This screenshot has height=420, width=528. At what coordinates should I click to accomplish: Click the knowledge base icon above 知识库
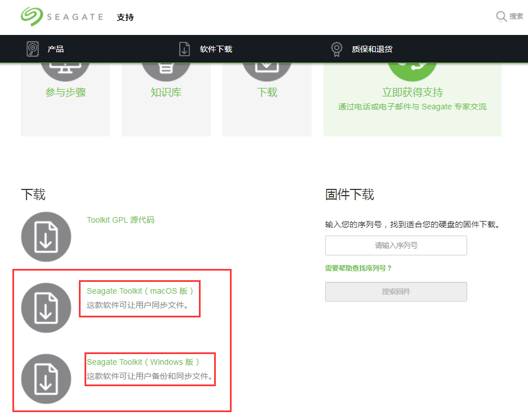click(166, 72)
